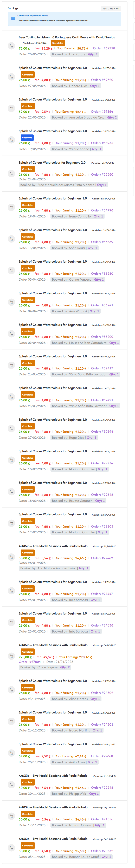Click the cart icon for order #29205
The width and height of the screenshot is (135, 868).
[11, 523]
